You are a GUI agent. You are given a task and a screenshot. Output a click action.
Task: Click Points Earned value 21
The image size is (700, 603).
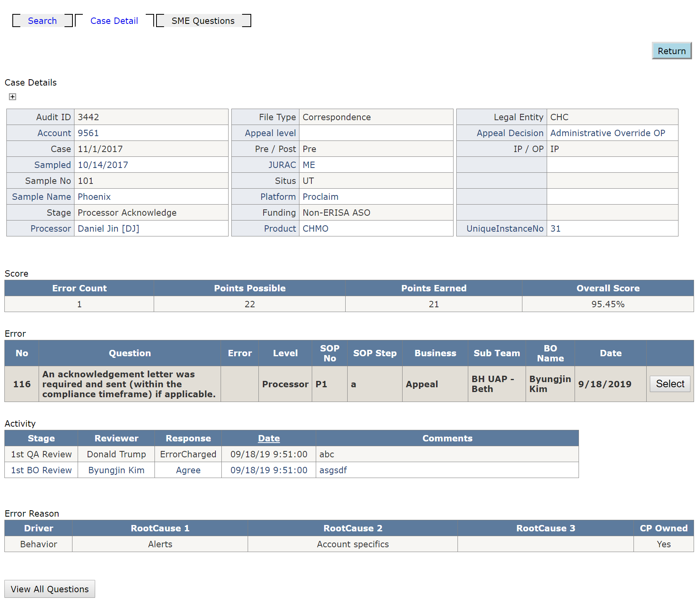pyautogui.click(x=434, y=304)
